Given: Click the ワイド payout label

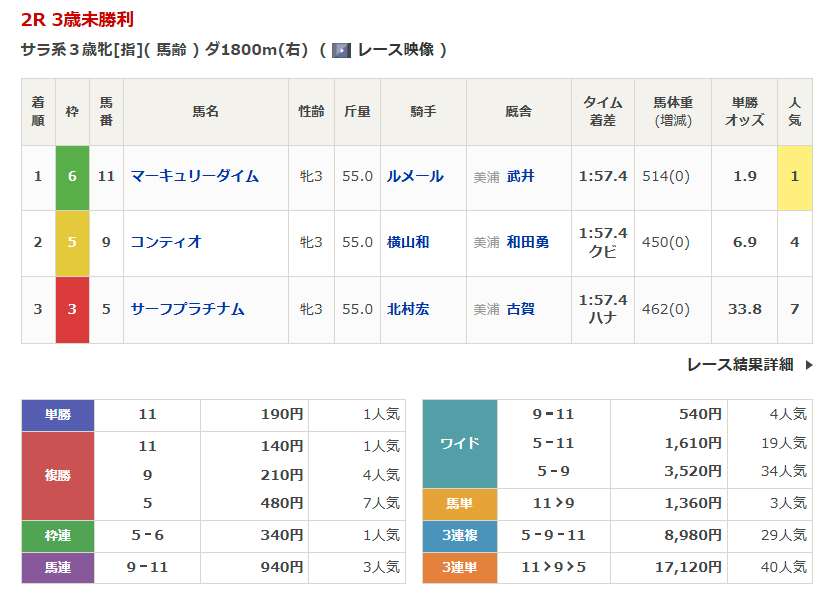Looking at the screenshot, I should tap(460, 443).
